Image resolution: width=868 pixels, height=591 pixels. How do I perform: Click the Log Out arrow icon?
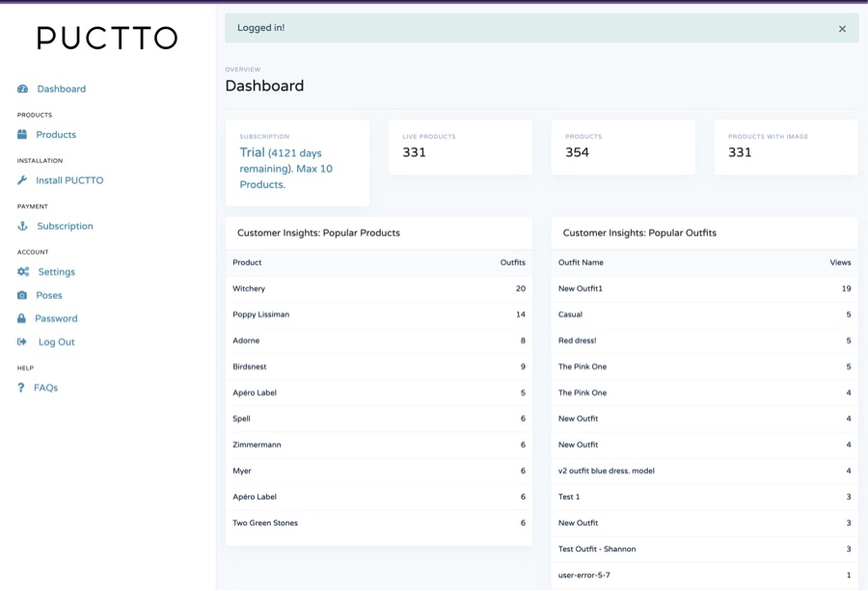[22, 342]
